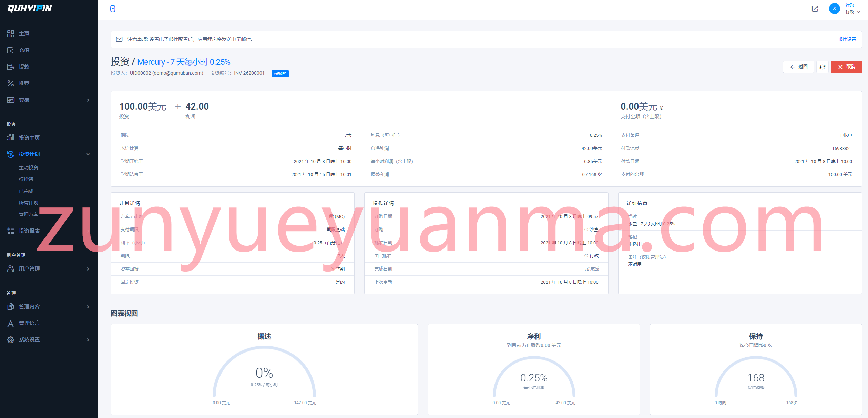Screen dimensions: 868x418
Task: Click the 投资报表 icon
Action: 11,231
